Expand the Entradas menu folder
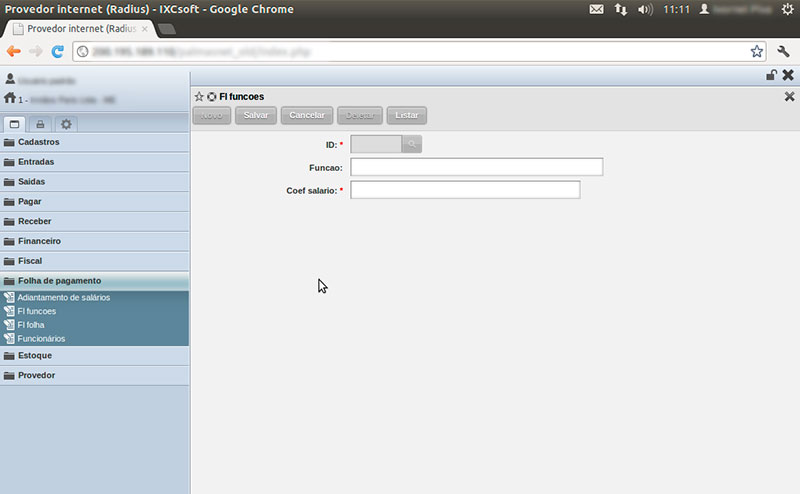 [94, 162]
